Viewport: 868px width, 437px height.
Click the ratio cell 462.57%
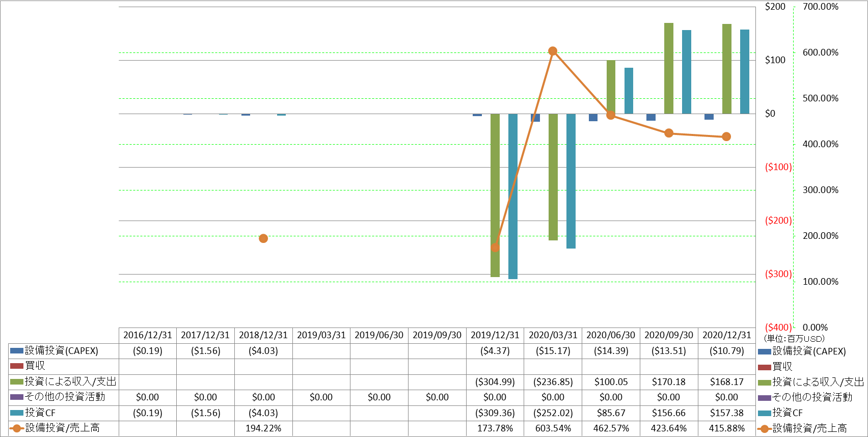[611, 428]
